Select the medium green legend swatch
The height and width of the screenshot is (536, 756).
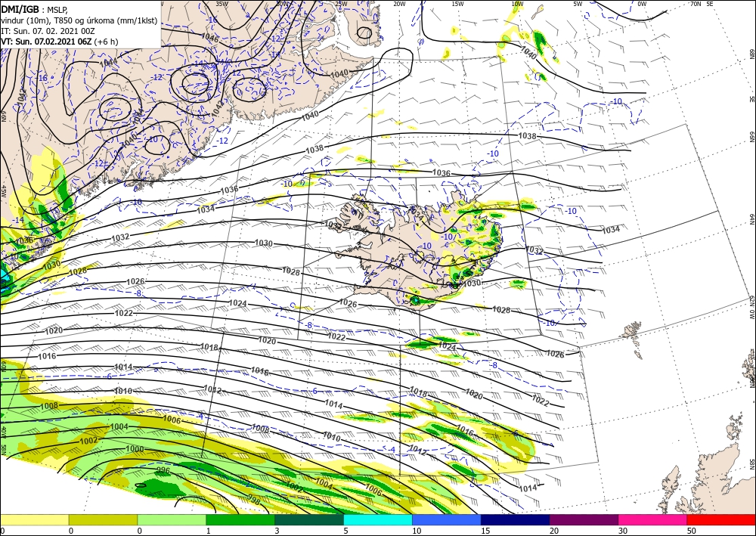pos(240,520)
